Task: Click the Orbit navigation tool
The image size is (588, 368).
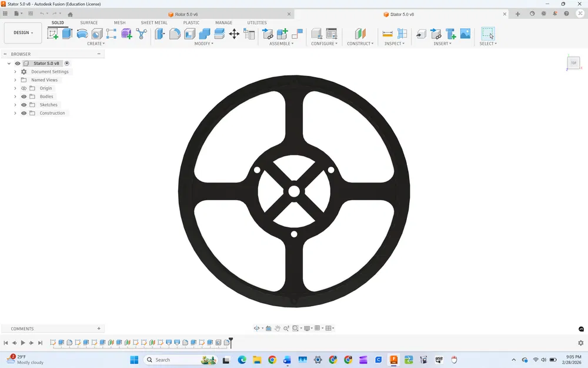Action: [x=256, y=328]
